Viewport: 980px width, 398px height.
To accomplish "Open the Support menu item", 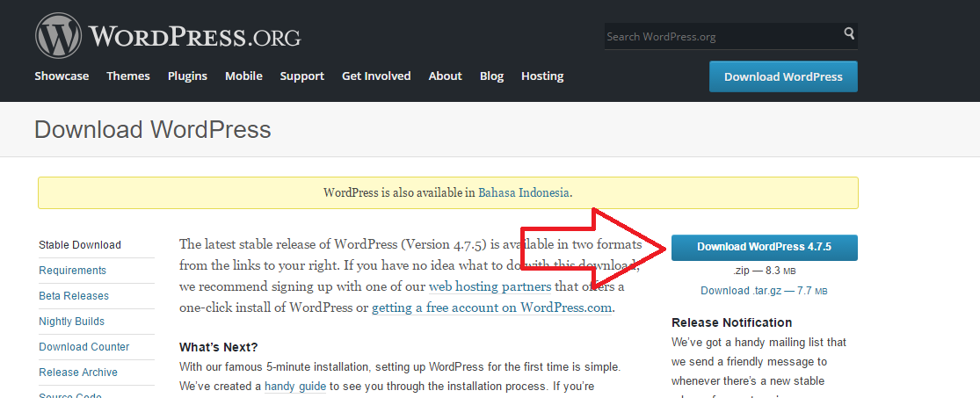I will tap(301, 76).
